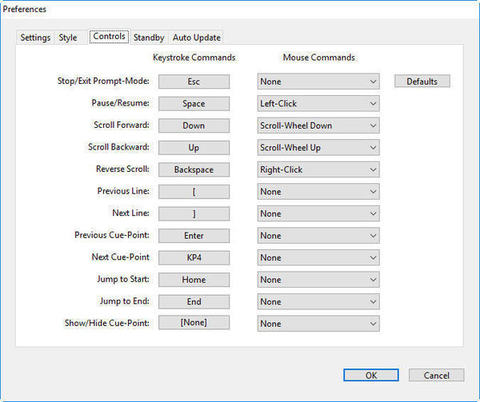
Task: Click the Defaults button
Action: pos(422,81)
